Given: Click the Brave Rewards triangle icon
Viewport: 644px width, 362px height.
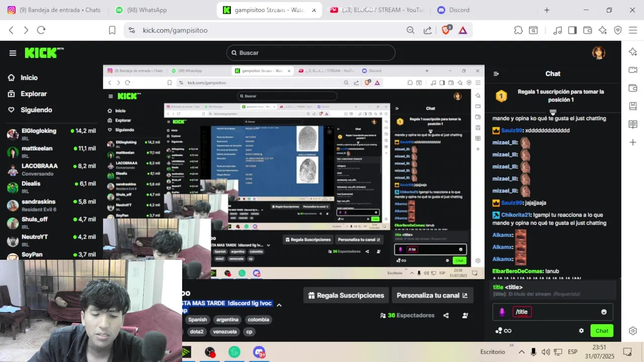Looking at the screenshot, I should tap(463, 30).
